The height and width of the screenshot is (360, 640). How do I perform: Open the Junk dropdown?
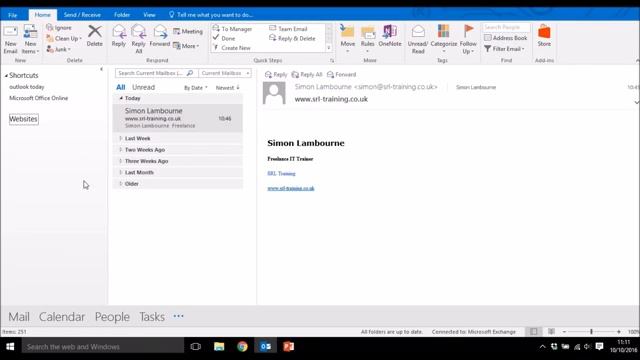point(58,49)
